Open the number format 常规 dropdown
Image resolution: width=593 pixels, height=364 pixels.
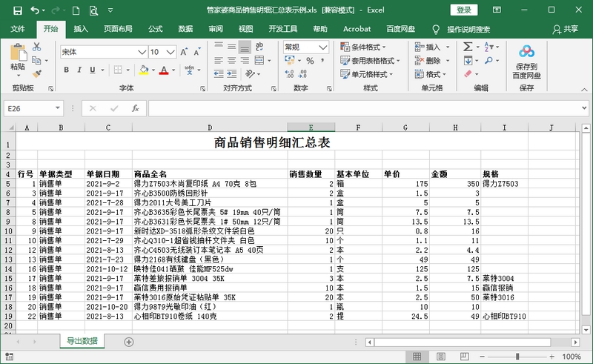[322, 47]
